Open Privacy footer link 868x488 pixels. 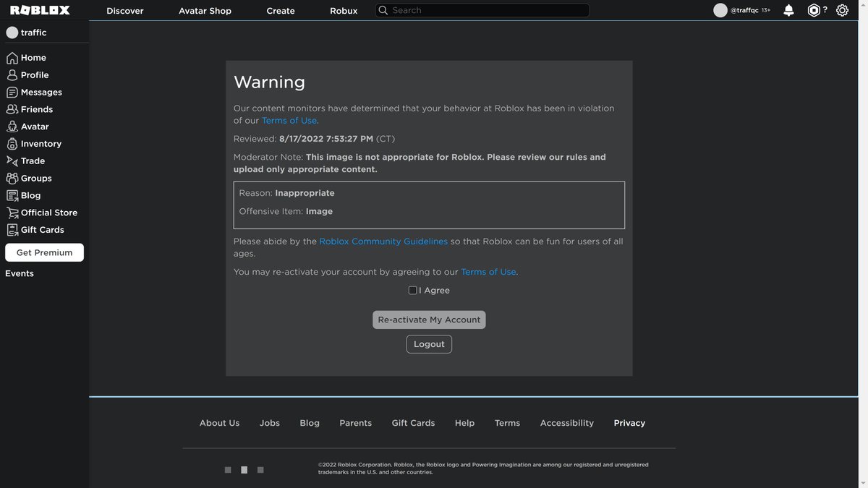click(629, 423)
